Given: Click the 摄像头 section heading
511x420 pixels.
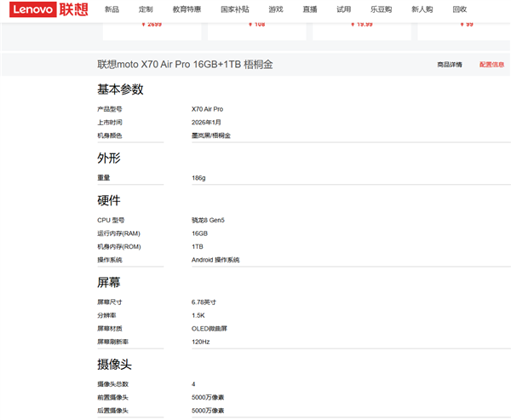Looking at the screenshot, I should pos(114,365).
